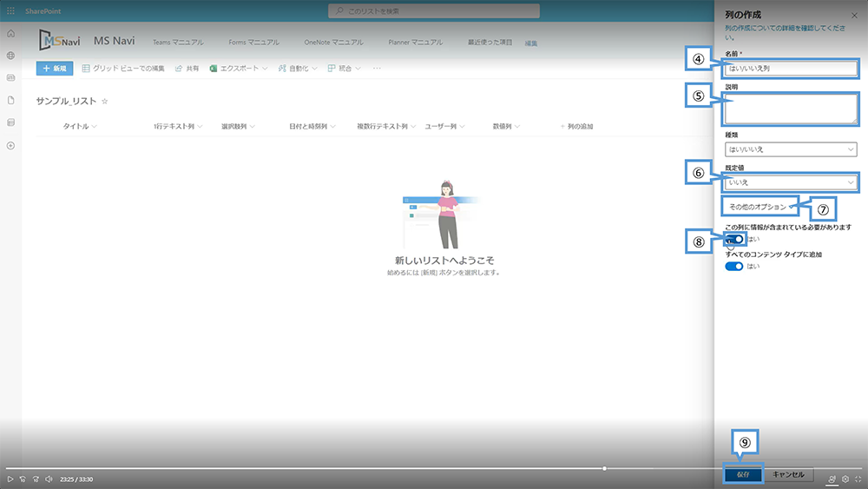Click the 新規 new item button
Screen dimensions: 868x489
click(x=54, y=68)
